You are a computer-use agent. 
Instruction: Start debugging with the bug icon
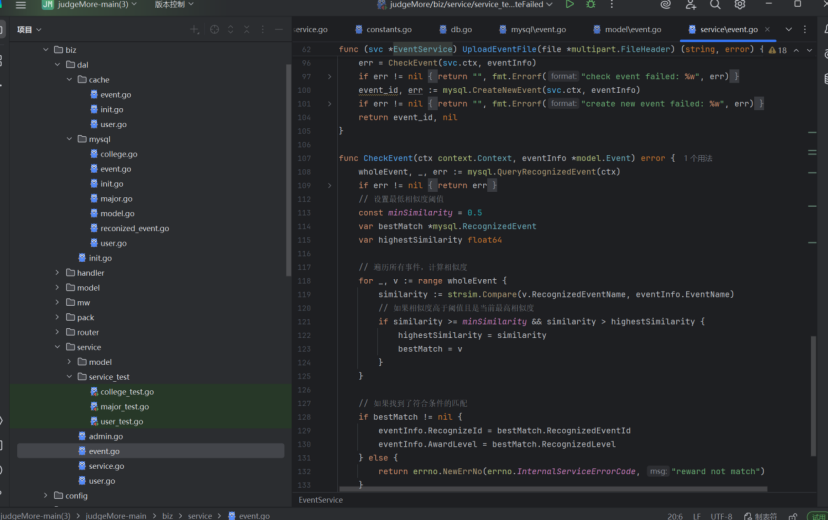pyautogui.click(x=590, y=4)
